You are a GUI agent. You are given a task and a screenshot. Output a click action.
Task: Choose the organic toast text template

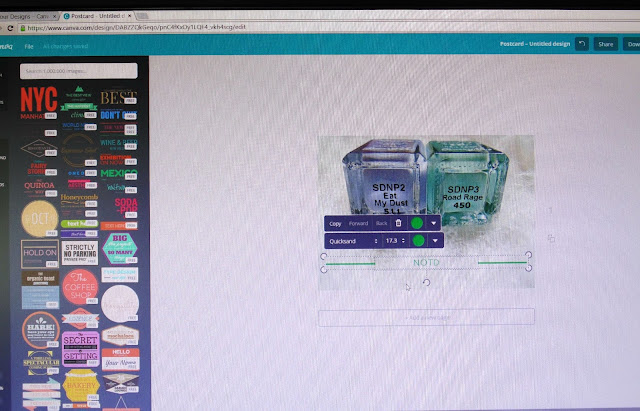tap(40, 278)
